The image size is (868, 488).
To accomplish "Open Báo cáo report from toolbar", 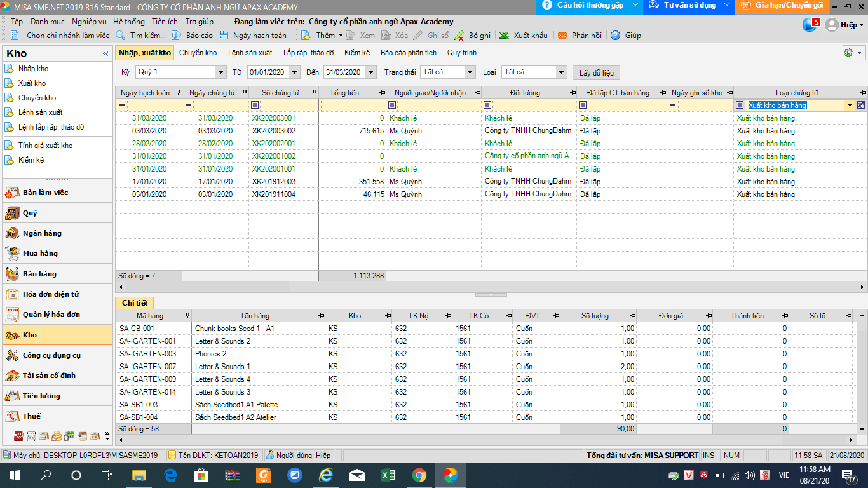I will tap(177, 36).
